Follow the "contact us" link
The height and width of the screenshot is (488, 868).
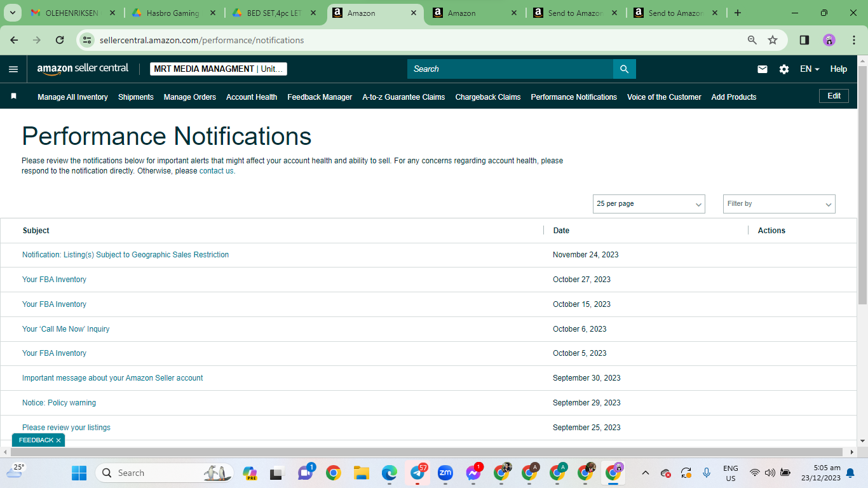tap(216, 171)
